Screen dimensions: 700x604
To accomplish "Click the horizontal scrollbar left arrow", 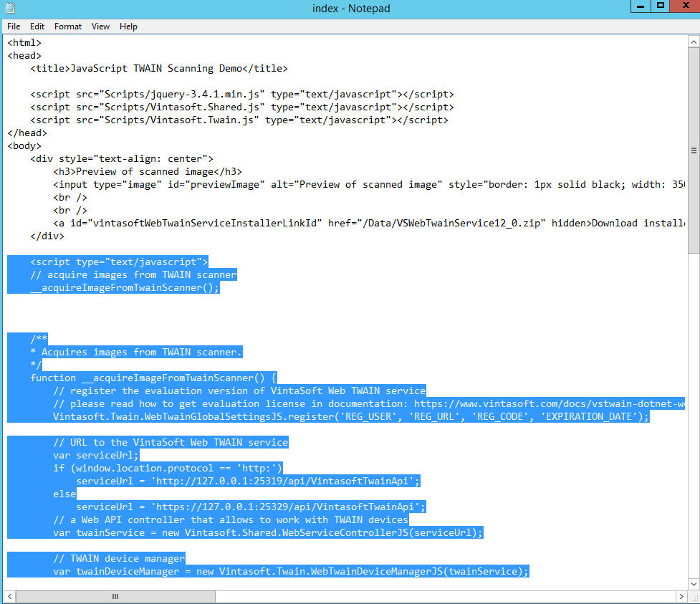I will click(10, 596).
